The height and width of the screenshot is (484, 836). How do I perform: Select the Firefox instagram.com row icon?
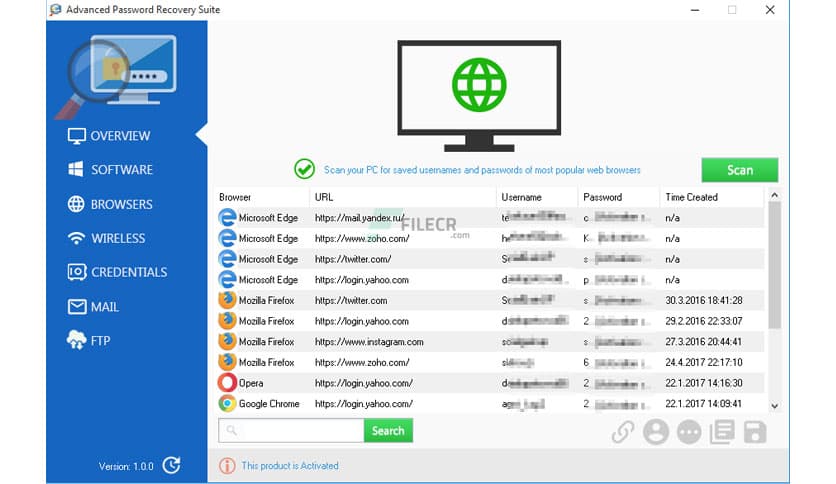pos(227,342)
